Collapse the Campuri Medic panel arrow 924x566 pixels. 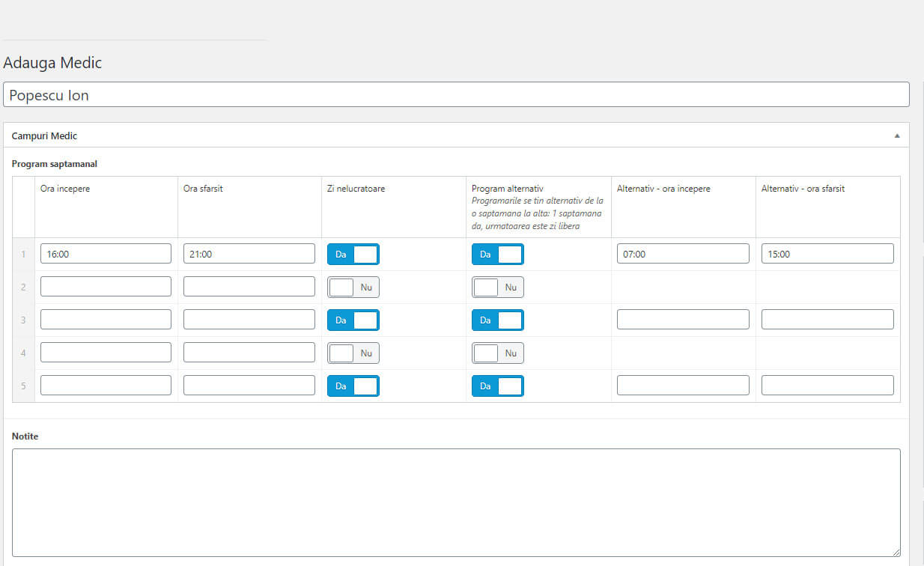(x=896, y=136)
